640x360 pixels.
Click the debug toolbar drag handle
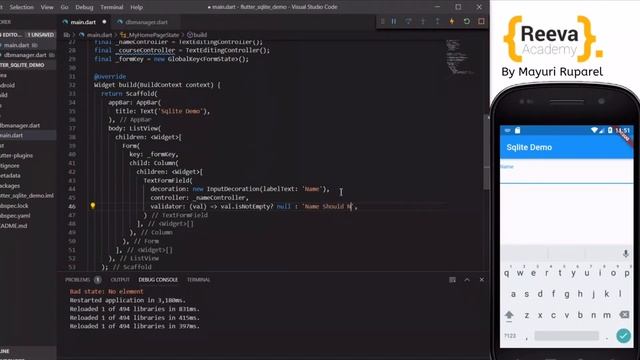[x=382, y=21]
